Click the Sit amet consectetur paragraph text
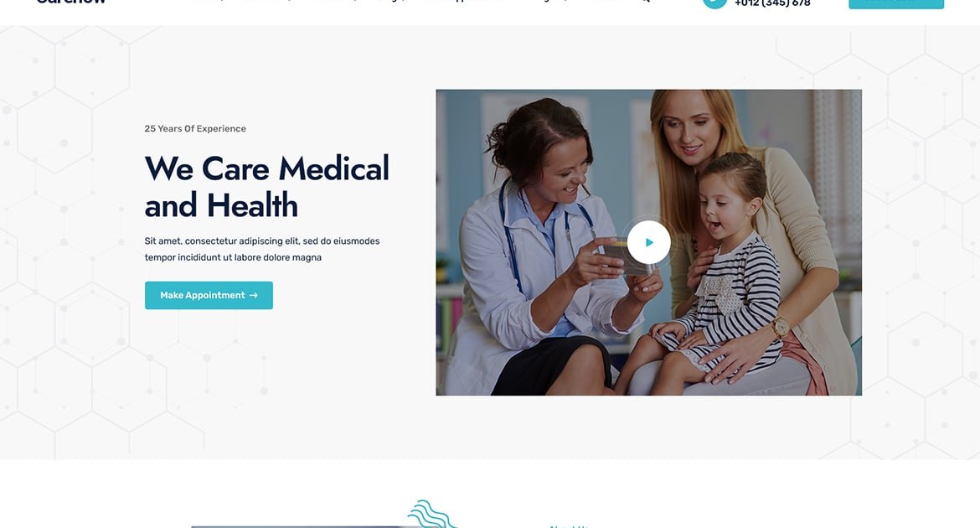 (262, 249)
